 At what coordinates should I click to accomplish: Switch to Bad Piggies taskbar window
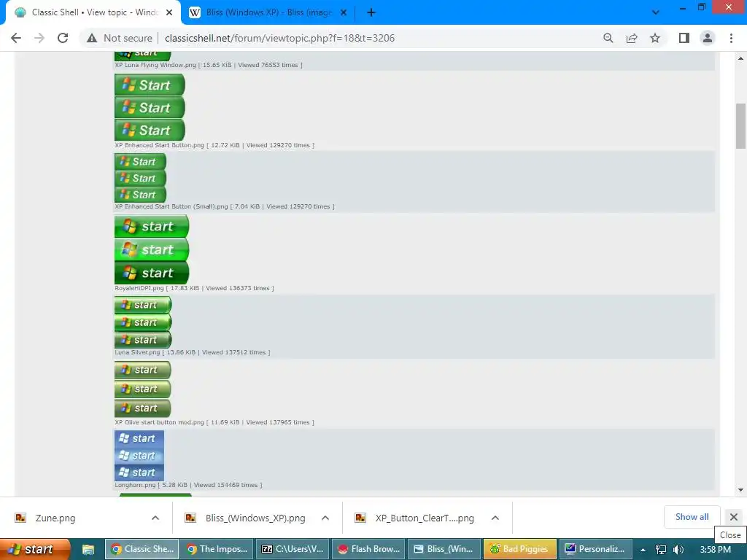click(519, 549)
